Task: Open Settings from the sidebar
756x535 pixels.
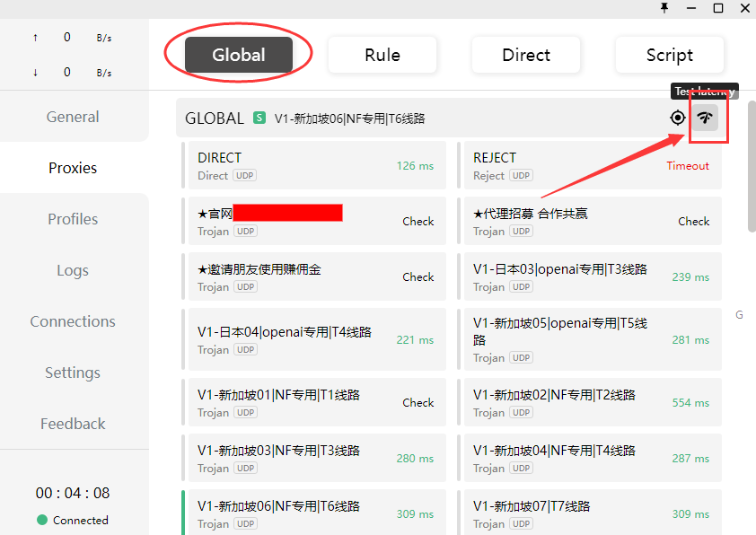Action: 73,373
